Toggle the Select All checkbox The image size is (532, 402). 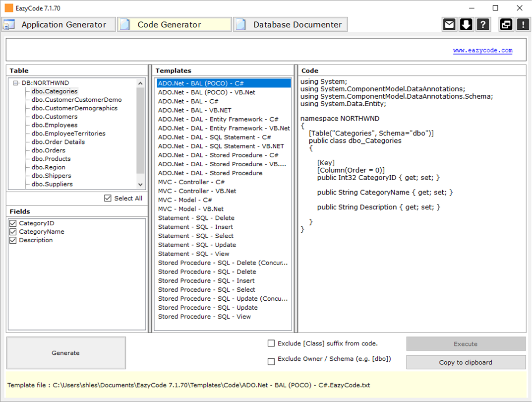108,199
